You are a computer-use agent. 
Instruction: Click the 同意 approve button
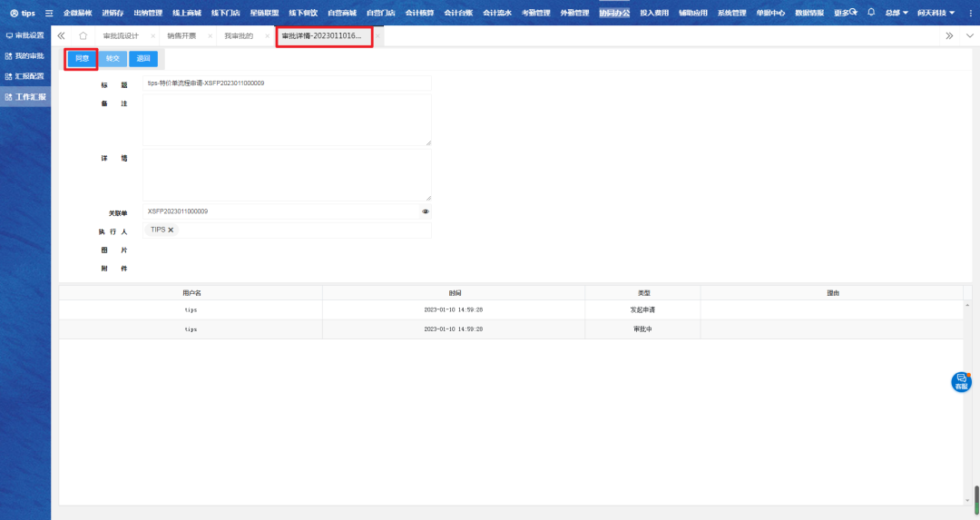(x=82, y=58)
